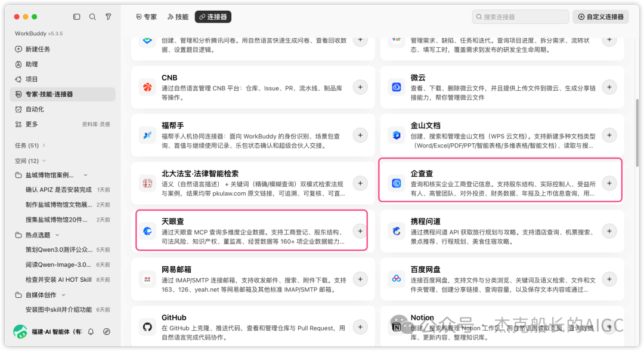Screen dimensions: 644x351
Task: Add the GitHub connector with plus
Action: (360, 327)
